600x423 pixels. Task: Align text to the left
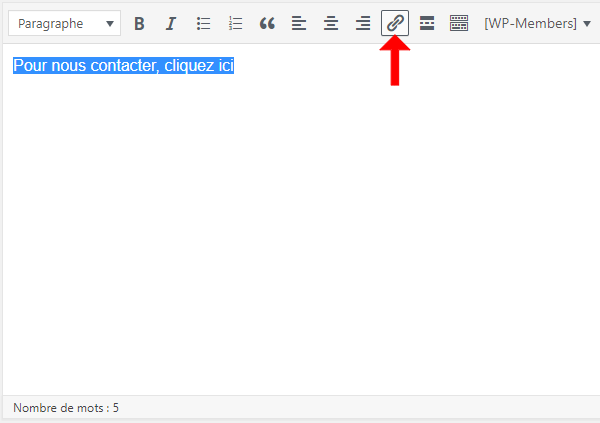tap(299, 23)
